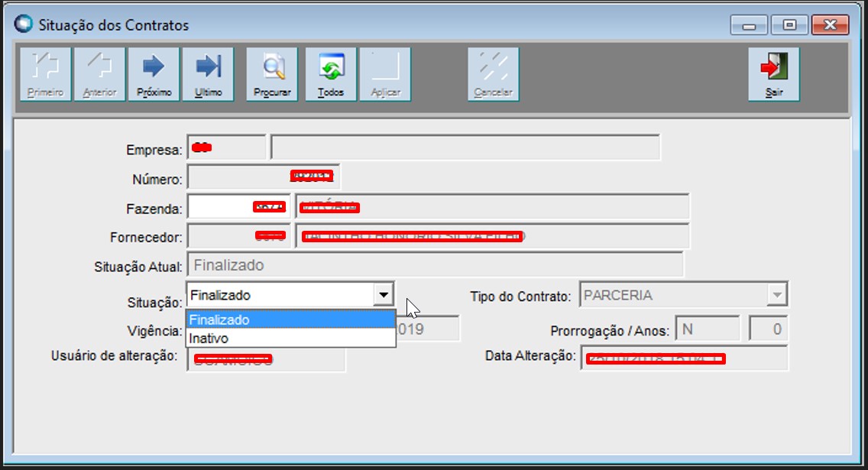Screen dimensions: 868x470
Task: Click the Data Alteração field
Action: 684,358
